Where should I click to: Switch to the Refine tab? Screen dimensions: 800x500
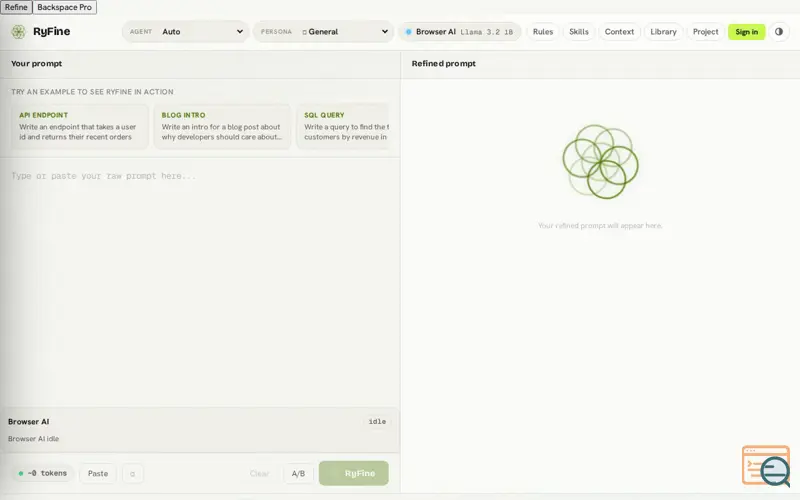coord(16,7)
